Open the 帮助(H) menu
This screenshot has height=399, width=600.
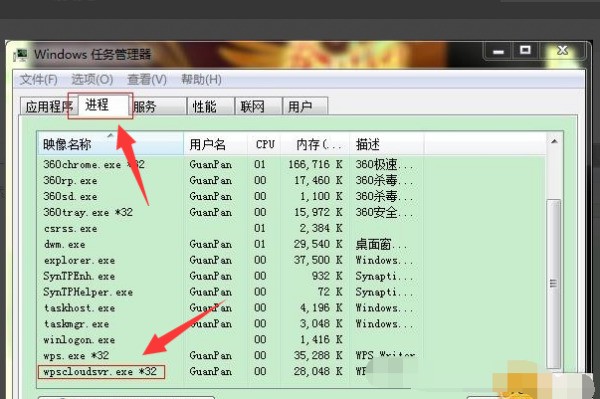tap(201, 80)
